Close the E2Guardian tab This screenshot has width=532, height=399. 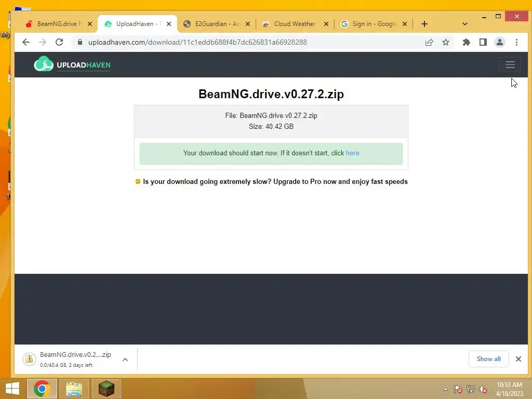point(248,24)
